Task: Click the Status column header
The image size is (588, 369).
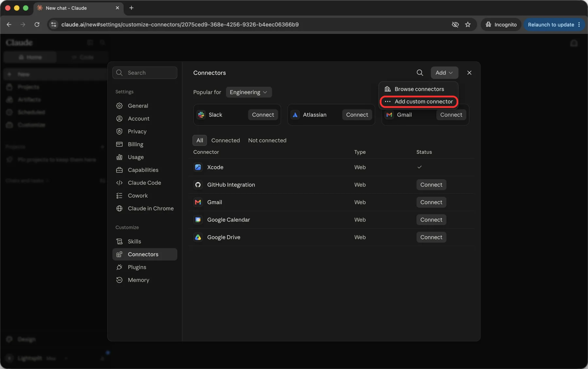Action: point(424,152)
